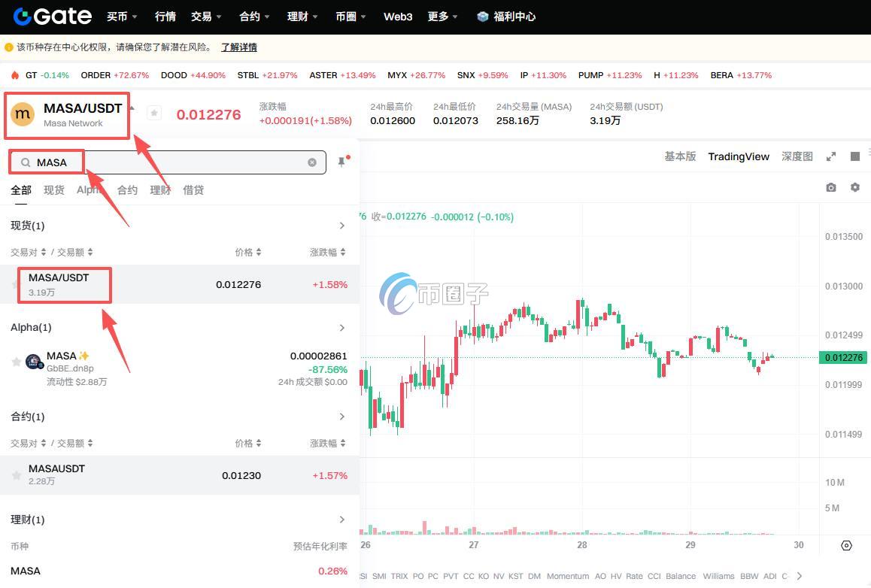Star the MASAUSDT futures pair
Screen dimensions: 871x588
[x=16, y=475]
